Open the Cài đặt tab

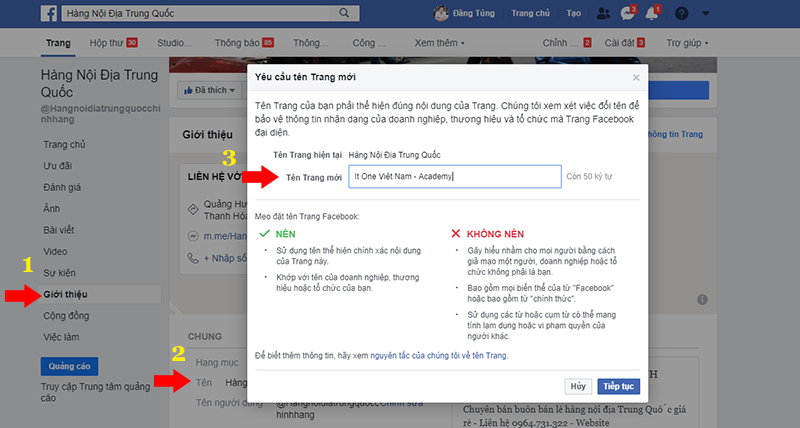[624, 43]
